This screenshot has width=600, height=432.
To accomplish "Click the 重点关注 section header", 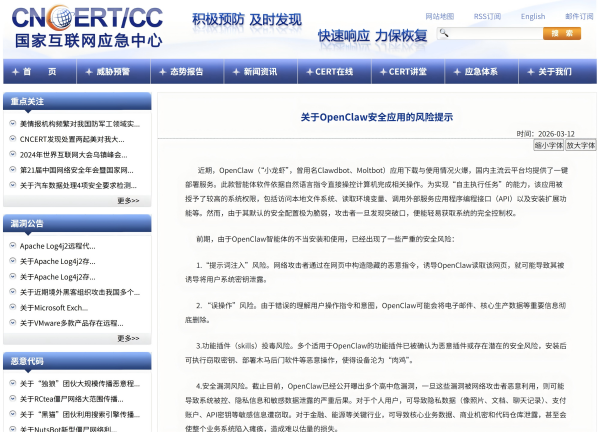I will pos(77,101).
